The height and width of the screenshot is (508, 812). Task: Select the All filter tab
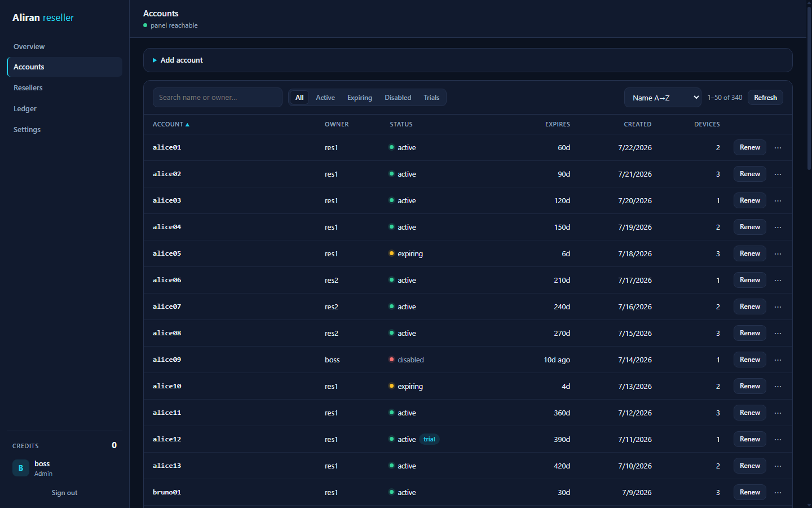pos(299,98)
